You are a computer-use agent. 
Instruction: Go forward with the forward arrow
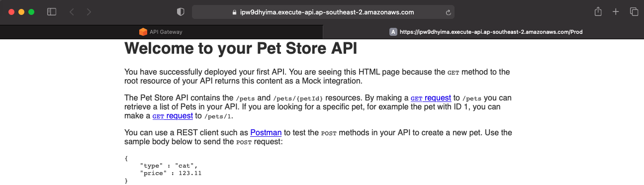coord(89,12)
